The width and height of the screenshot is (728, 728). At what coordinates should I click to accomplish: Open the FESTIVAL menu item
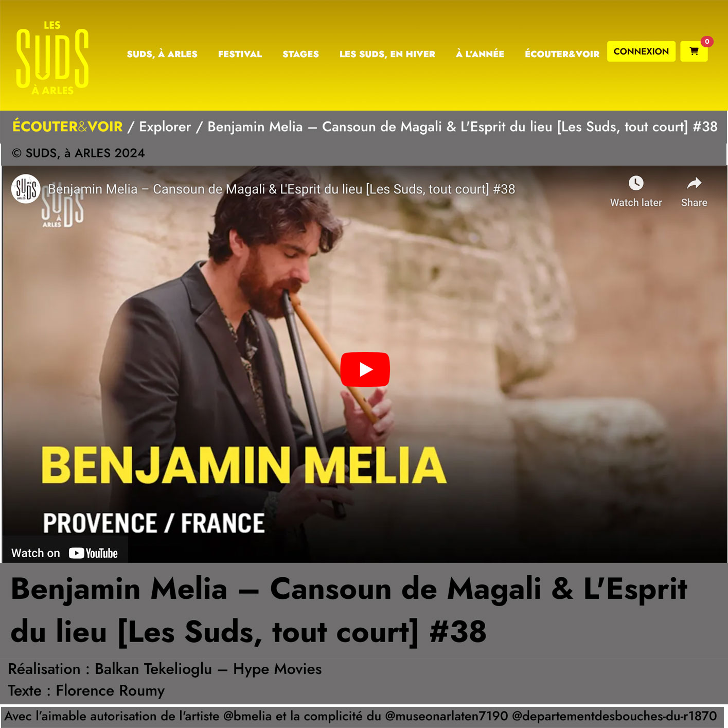[240, 54]
